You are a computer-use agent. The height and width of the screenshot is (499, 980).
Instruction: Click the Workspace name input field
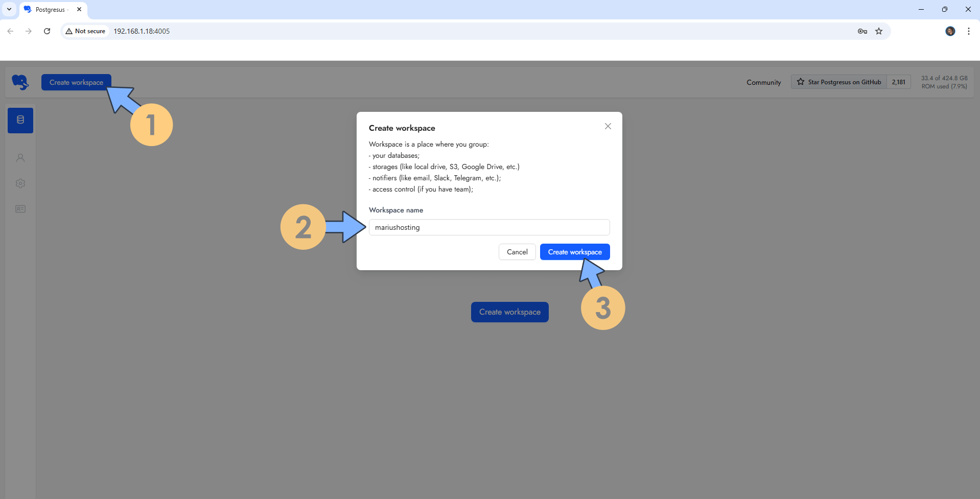pos(489,227)
